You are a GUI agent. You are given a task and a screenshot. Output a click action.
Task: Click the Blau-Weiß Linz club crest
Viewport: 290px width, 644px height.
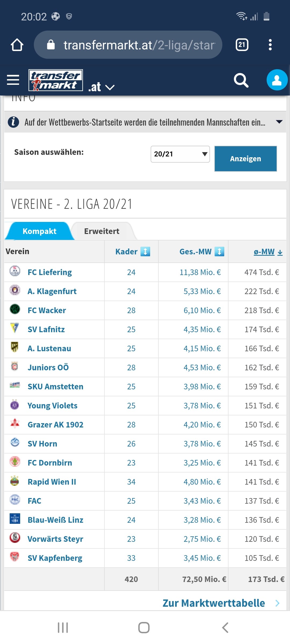15,519
